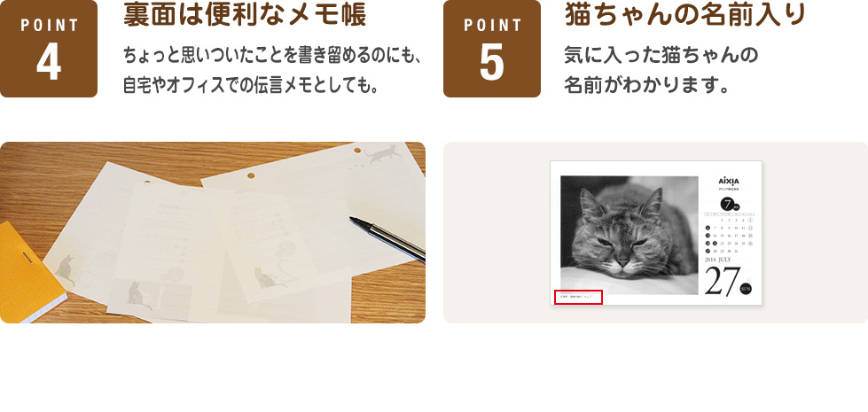Click the heading 猫ちゃんの名前入り
The image size is (868, 412).
pos(684,15)
